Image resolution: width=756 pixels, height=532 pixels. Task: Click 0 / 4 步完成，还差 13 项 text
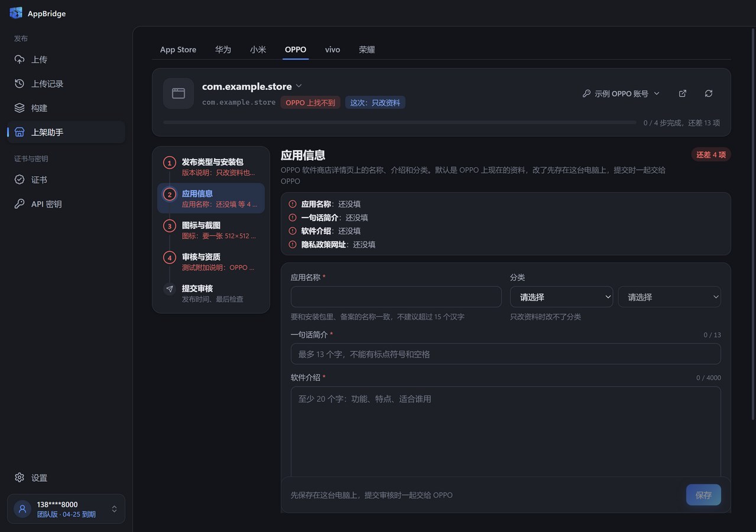(682, 123)
